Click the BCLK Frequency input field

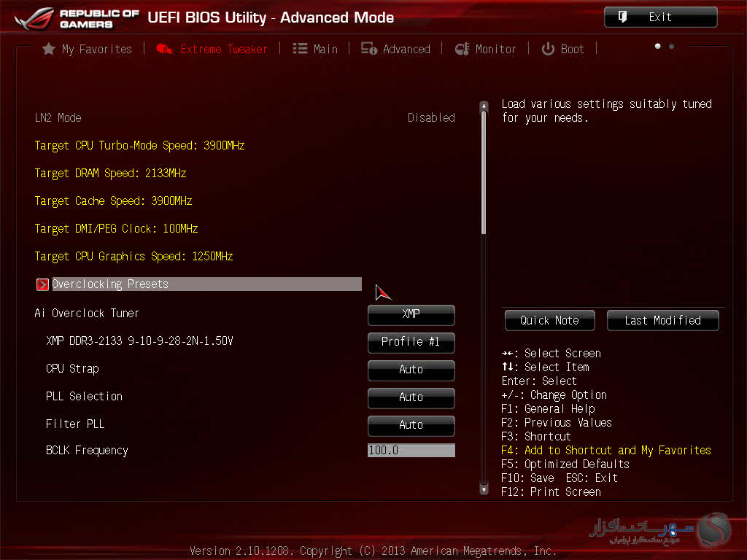coord(411,451)
